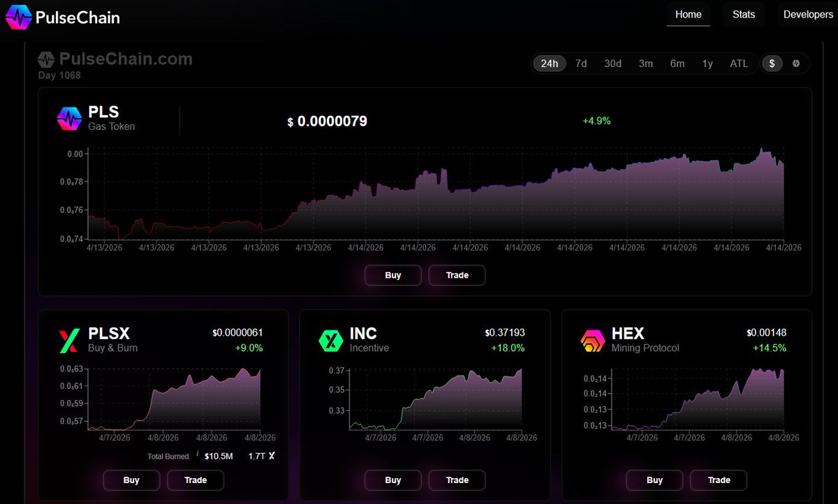
Task: Select the 1y time range
Action: 707,64
